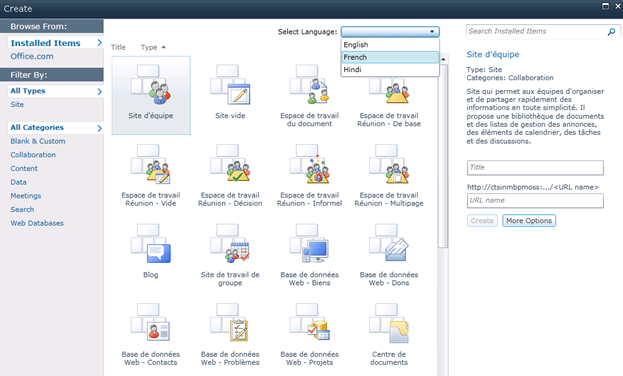Filter by Search category
The width and height of the screenshot is (623, 376).
click(22, 209)
